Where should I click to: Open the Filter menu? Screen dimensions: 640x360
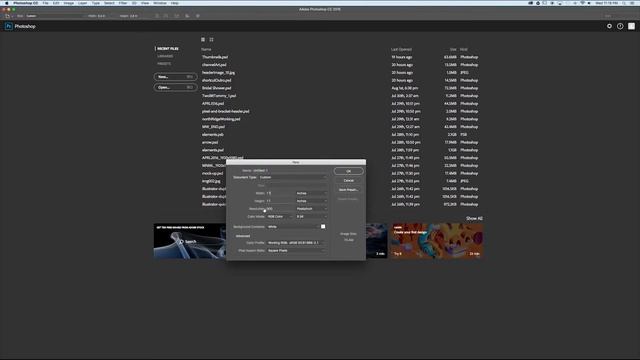point(123,3)
